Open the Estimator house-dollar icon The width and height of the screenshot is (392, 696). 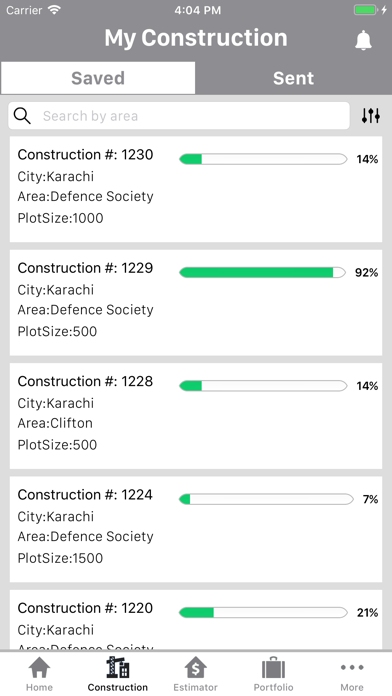195,667
